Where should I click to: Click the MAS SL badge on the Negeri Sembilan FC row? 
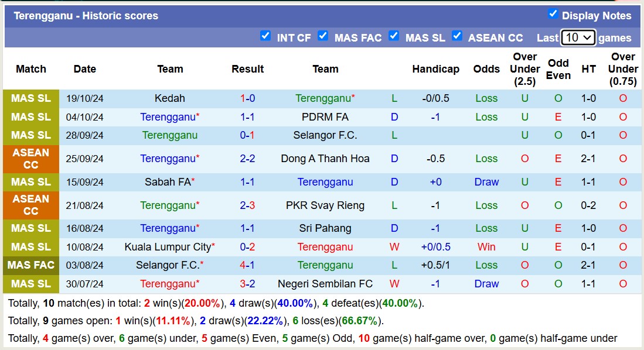pyautogui.click(x=30, y=284)
